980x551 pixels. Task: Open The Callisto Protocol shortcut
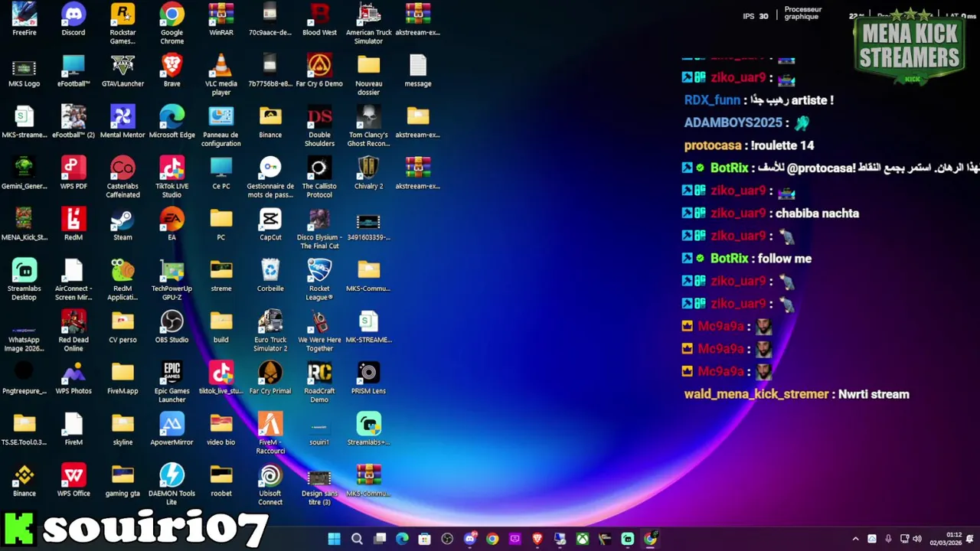319,177
